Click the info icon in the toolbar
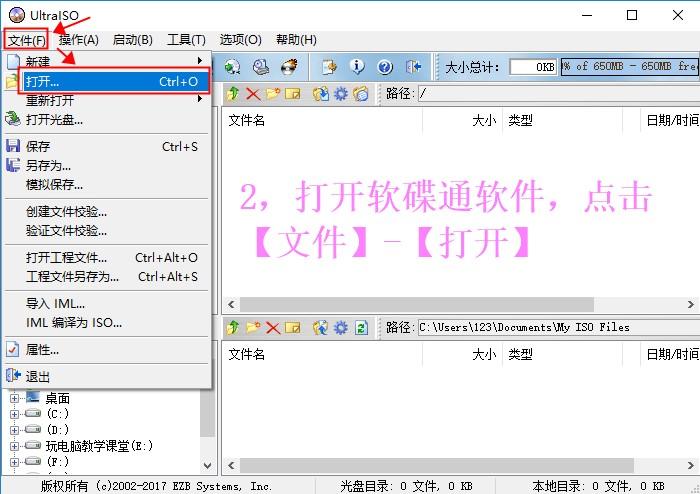This screenshot has width=700, height=494. click(357, 67)
